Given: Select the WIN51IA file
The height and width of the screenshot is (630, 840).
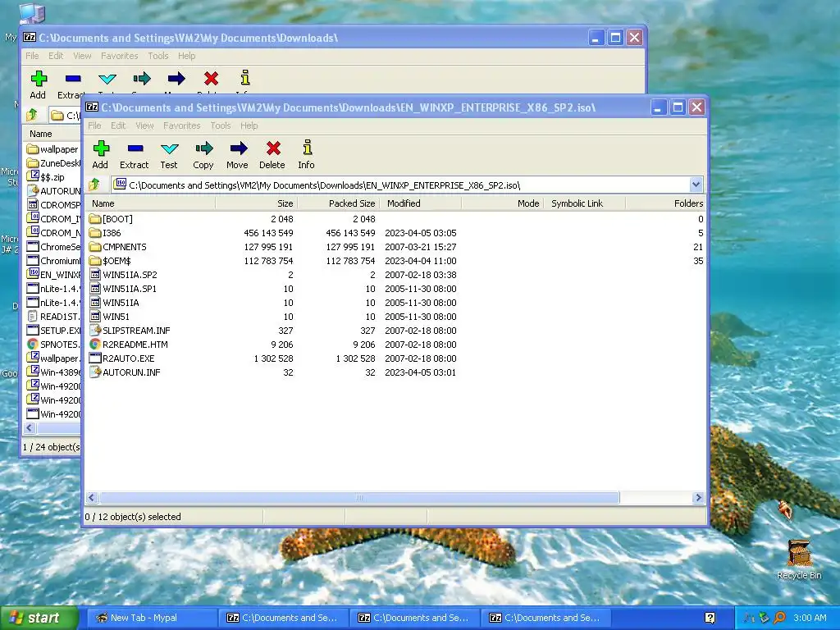Looking at the screenshot, I should tap(121, 303).
